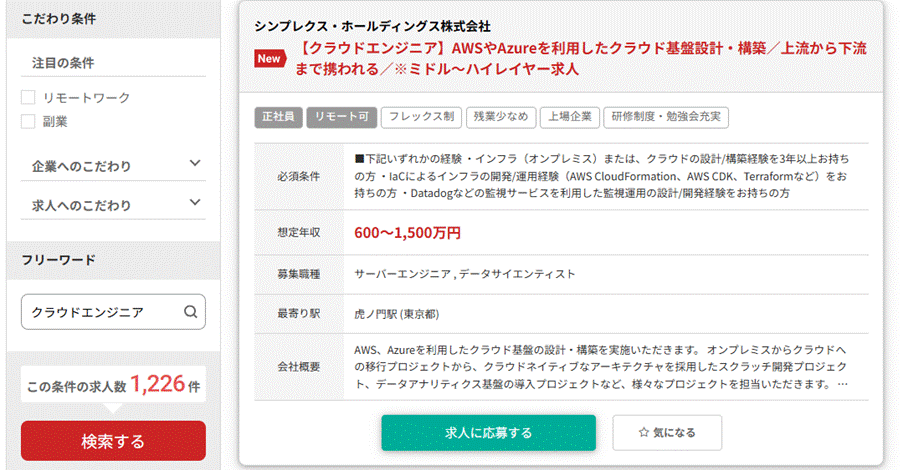The width and height of the screenshot is (903, 470).
Task: Click the red New badge
Action: 269,58
